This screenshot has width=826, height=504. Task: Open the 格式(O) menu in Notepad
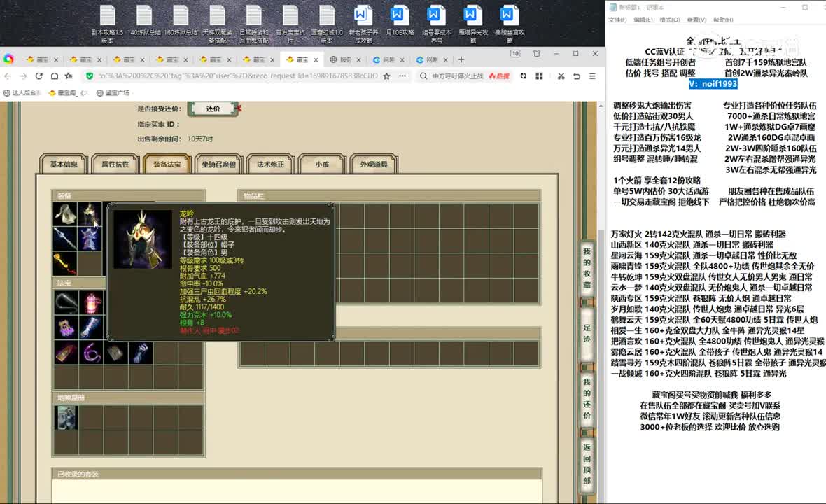669,20
